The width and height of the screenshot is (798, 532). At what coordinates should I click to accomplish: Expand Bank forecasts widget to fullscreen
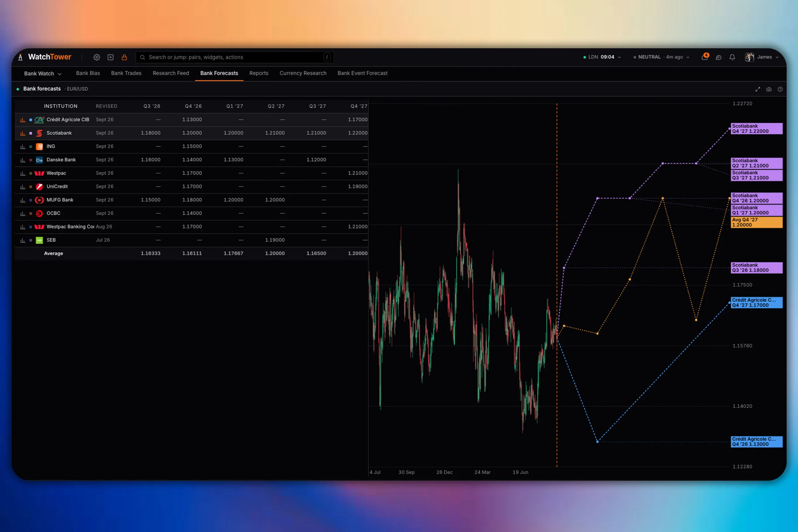pos(758,89)
